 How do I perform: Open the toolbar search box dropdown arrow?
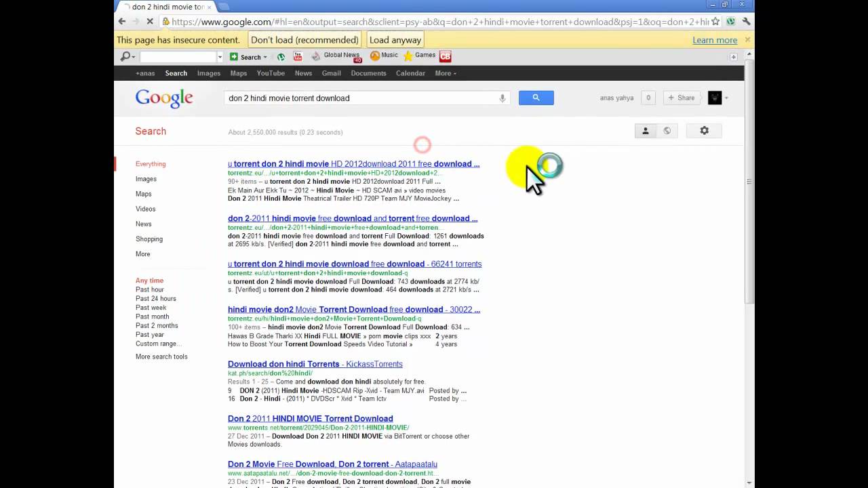[220, 57]
